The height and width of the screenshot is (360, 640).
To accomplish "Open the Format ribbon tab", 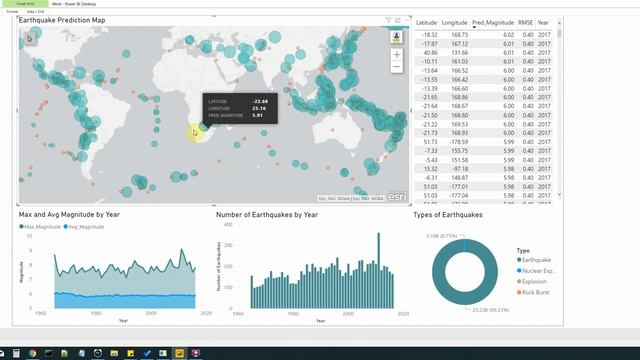I will click(12, 12).
